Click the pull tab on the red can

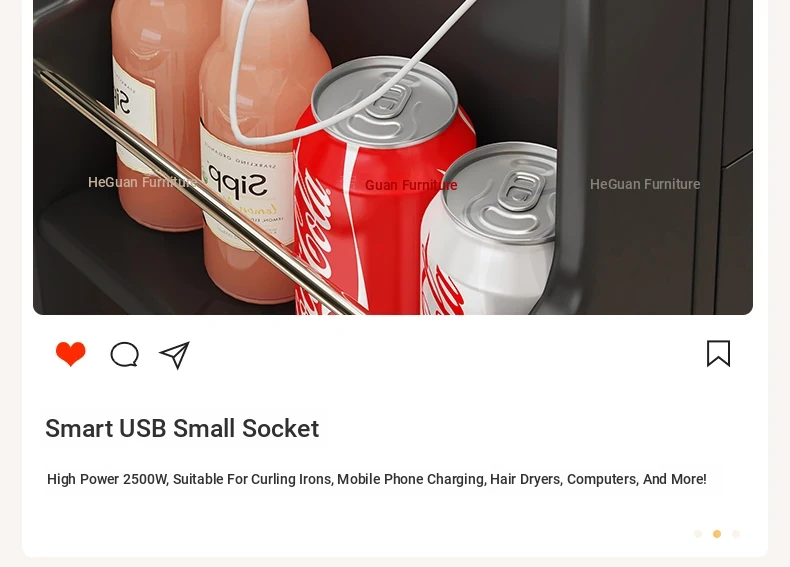click(x=390, y=101)
